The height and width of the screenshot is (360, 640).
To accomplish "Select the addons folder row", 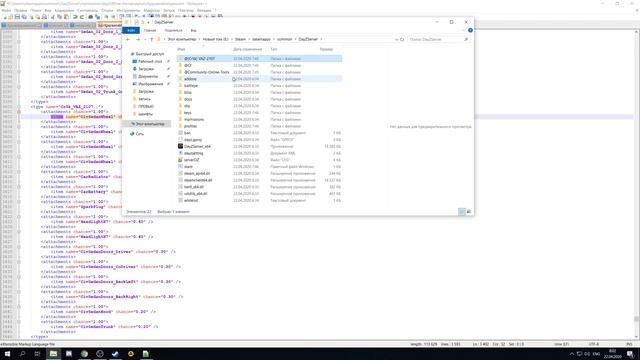I will [260, 79].
